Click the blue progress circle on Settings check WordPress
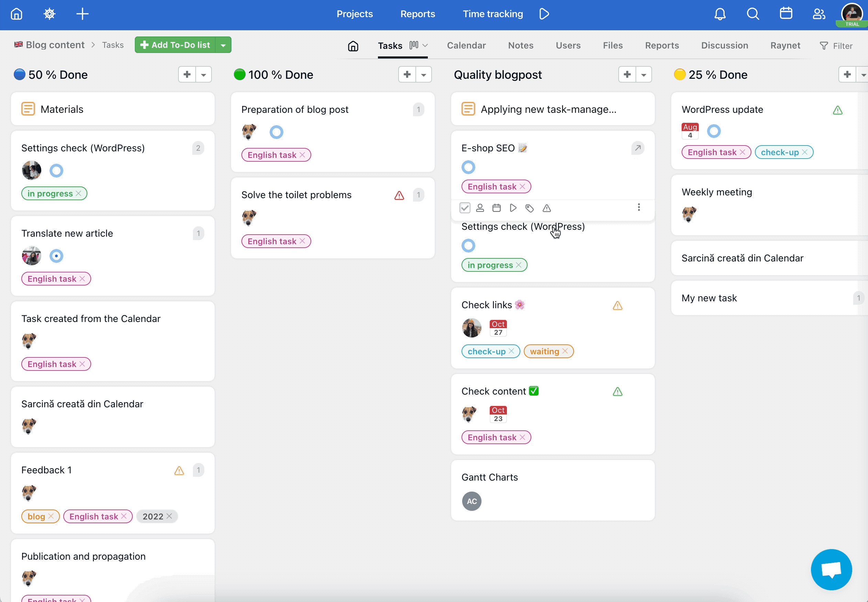 pyautogui.click(x=468, y=246)
